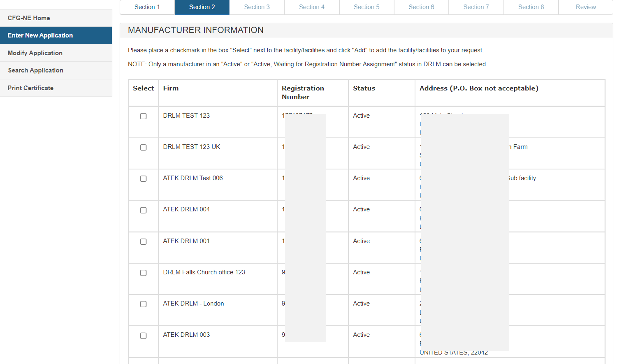The width and height of the screenshot is (617, 364).
Task: Open the Section 6 tab
Action: click(x=421, y=7)
